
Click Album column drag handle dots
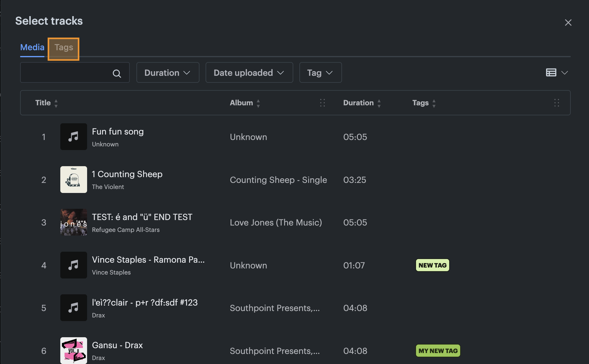coord(323,103)
